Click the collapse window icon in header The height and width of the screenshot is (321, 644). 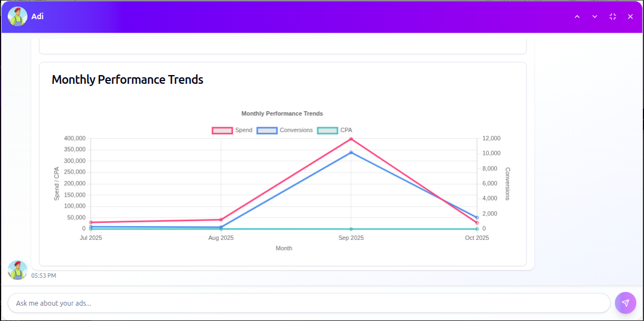coord(613,16)
